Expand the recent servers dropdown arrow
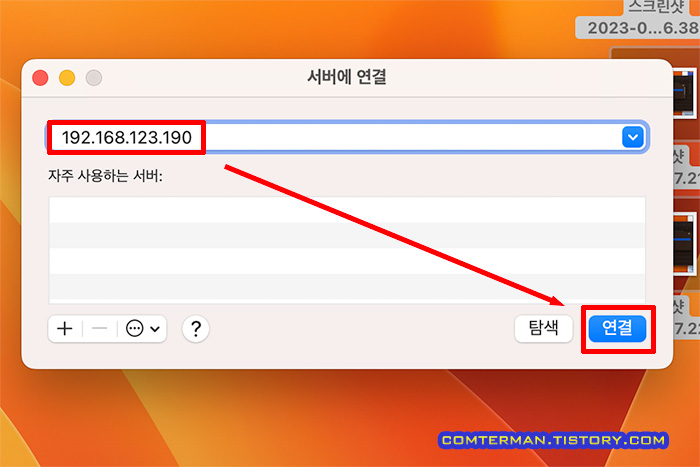This screenshot has width=700, height=467. 633,137
